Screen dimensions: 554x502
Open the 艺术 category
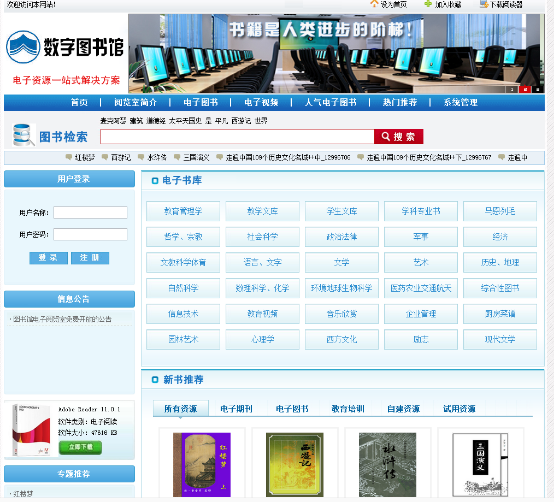tap(421, 262)
